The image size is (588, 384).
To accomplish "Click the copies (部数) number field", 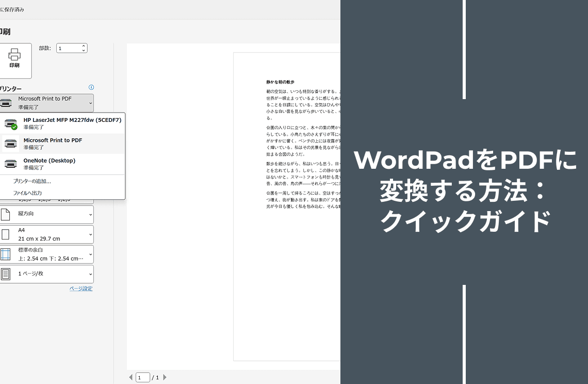I will click(68, 49).
